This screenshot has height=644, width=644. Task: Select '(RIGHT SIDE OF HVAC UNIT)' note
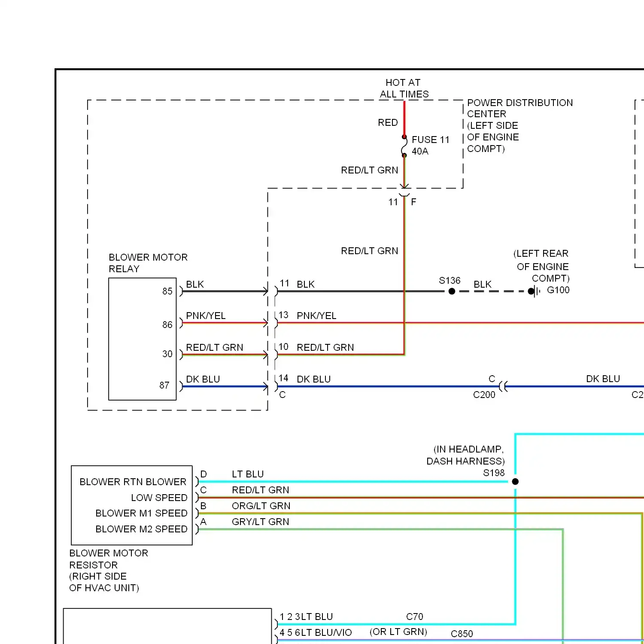104,582
